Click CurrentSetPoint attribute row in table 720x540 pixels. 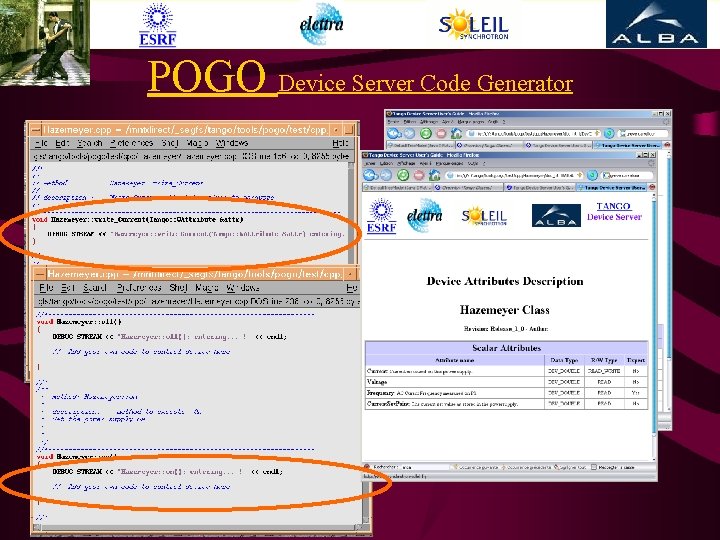coord(506,404)
